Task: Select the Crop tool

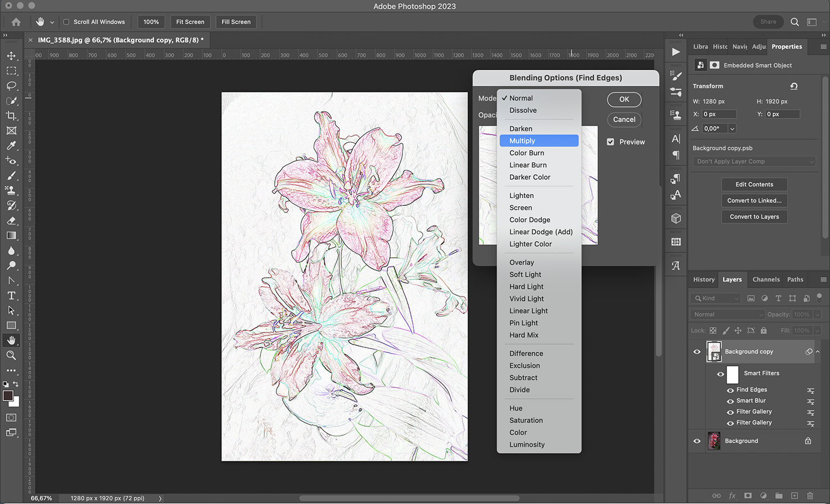Action: tap(11, 116)
